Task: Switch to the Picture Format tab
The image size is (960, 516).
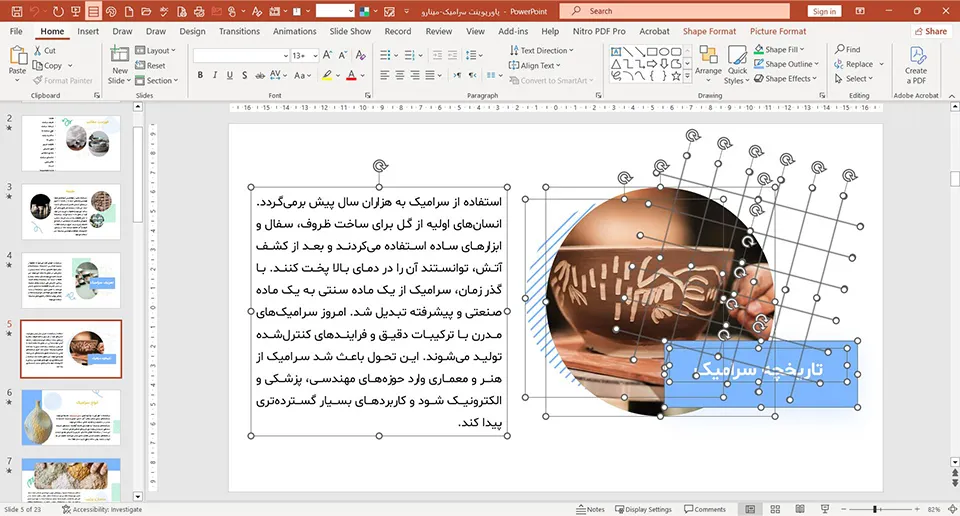Action: click(x=778, y=31)
